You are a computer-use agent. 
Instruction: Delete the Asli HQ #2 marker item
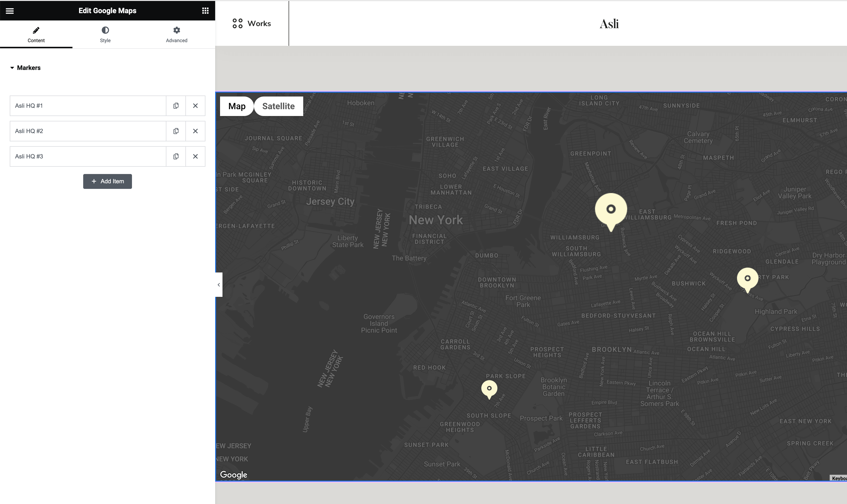[x=195, y=131]
